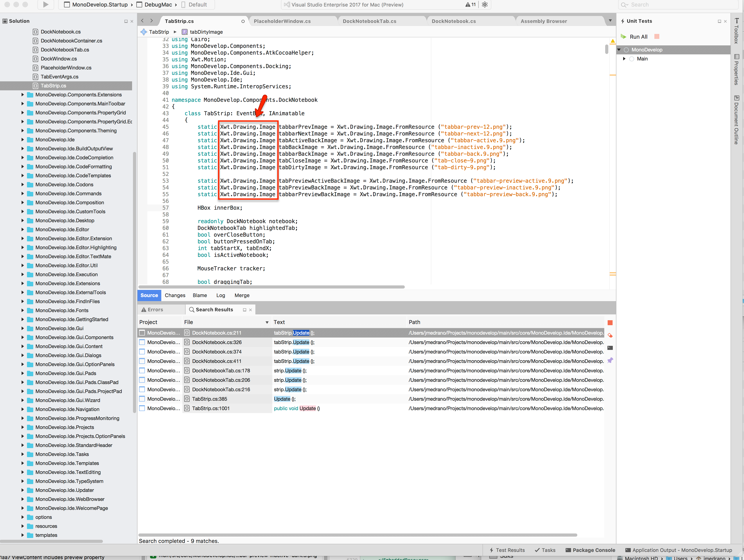Switch to DockNotebookTab.cs tab

369,21
